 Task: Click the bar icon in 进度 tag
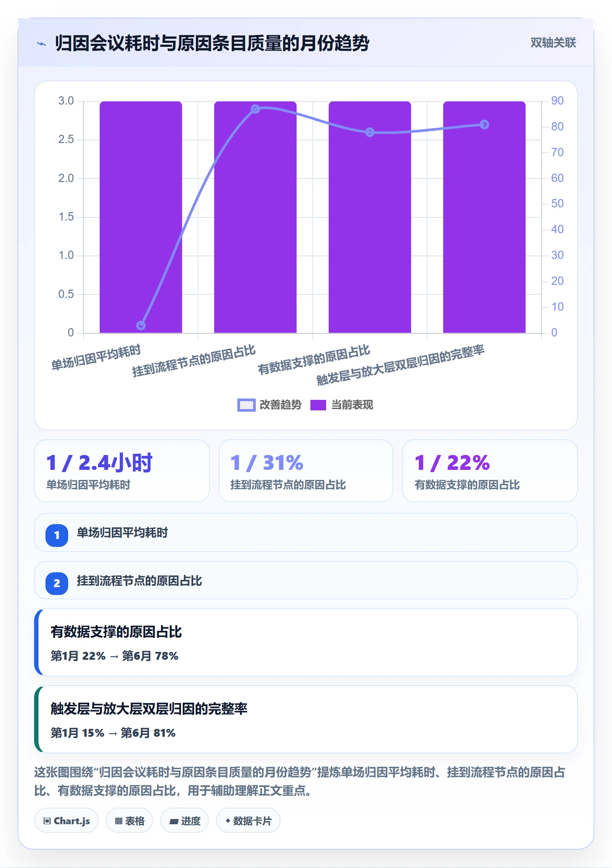point(174,822)
